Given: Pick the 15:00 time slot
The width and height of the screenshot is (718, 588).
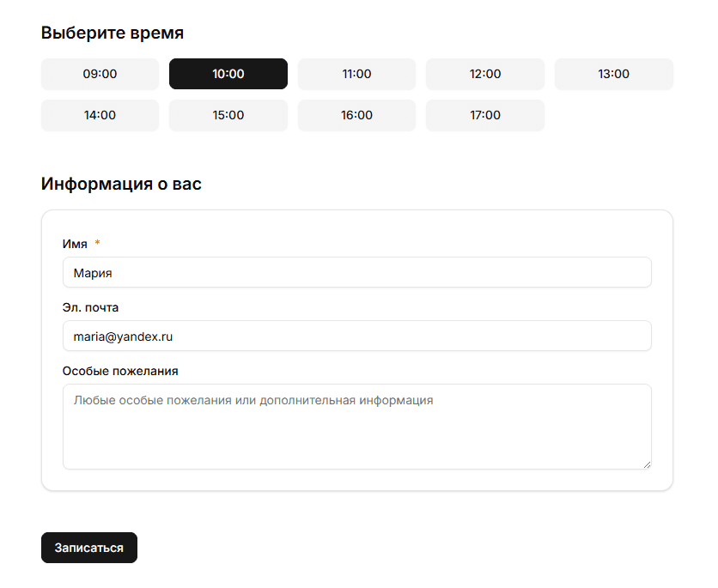Looking at the screenshot, I should 228,115.
